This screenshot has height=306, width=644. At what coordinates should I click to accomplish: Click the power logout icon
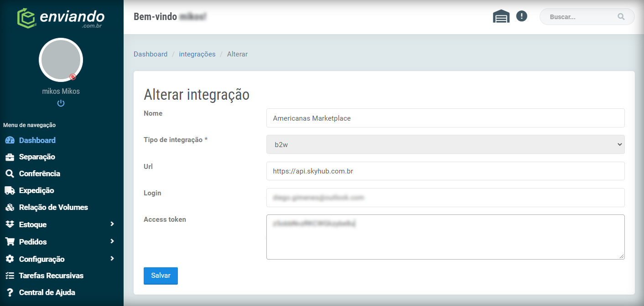click(x=61, y=103)
